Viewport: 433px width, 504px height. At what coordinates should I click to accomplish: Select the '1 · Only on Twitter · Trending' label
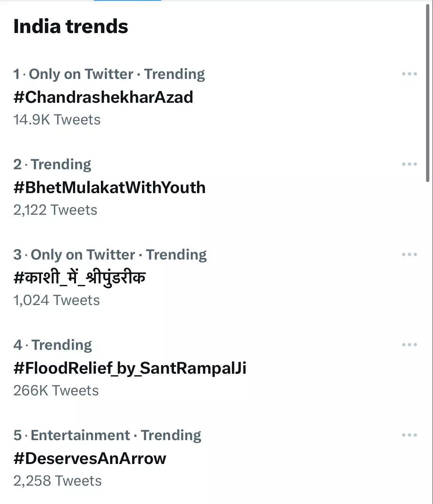109,74
